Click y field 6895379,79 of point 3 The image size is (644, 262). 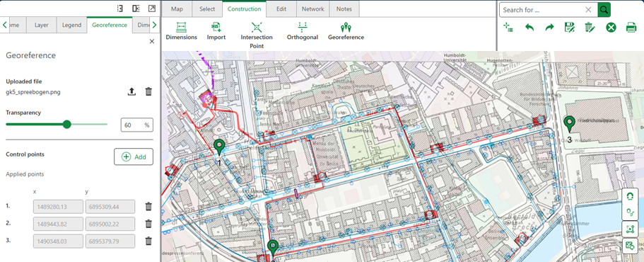[x=110, y=241]
